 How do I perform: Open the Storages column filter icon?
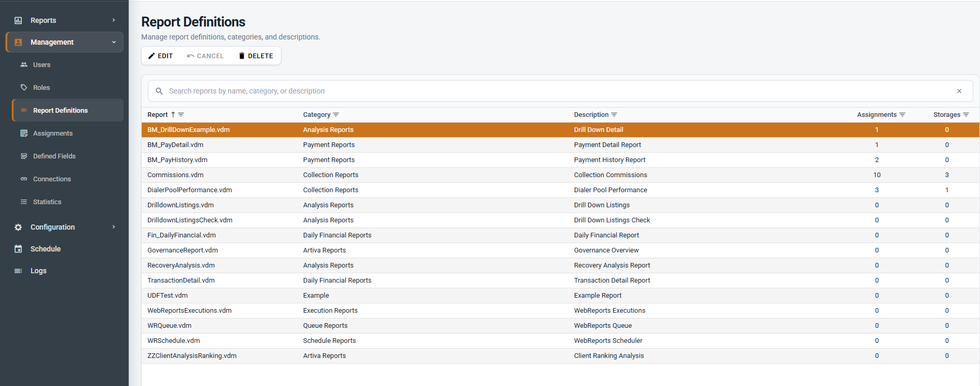tap(966, 115)
